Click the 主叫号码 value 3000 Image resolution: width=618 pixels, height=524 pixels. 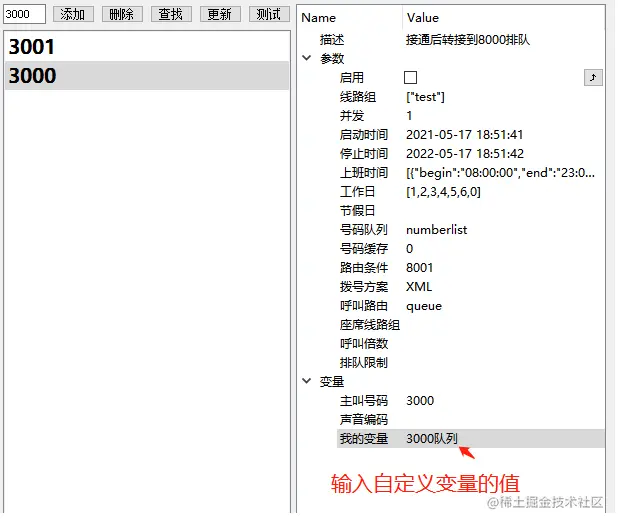[x=420, y=401]
